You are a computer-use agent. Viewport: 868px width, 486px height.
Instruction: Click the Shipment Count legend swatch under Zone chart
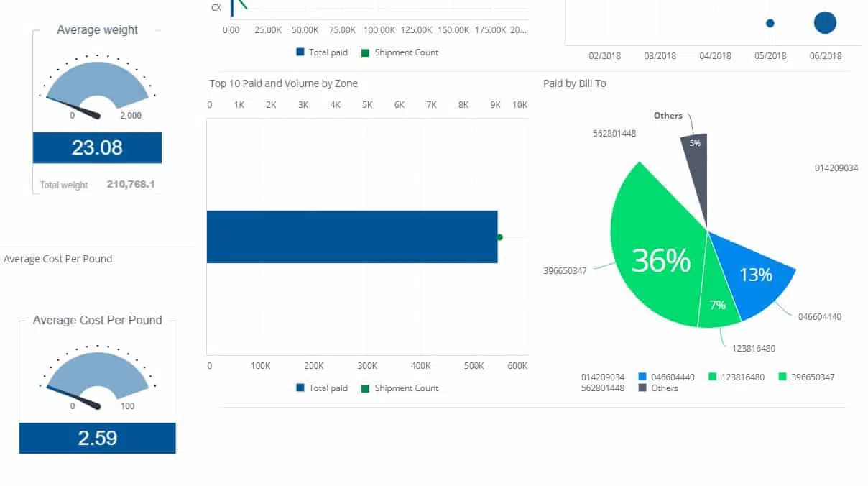click(x=365, y=388)
